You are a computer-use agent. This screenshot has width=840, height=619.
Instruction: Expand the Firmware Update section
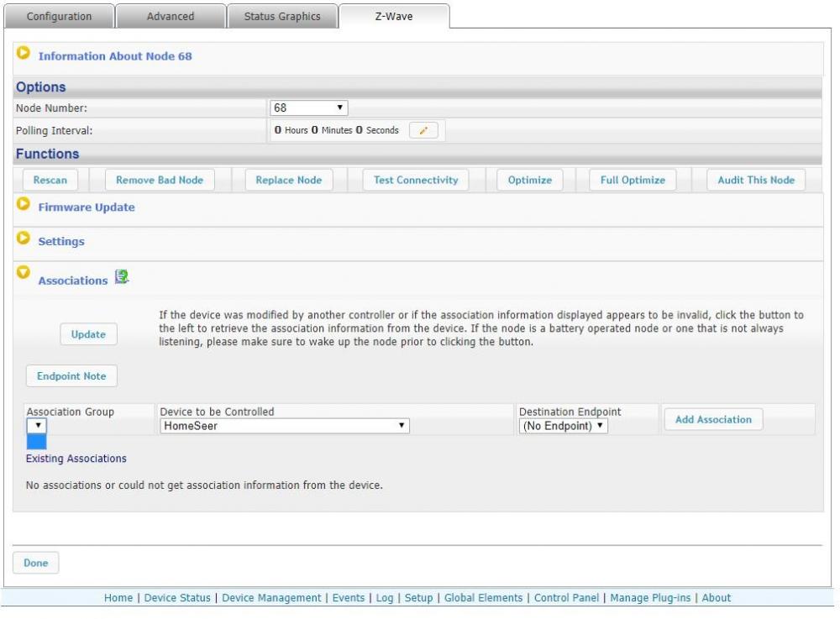[x=24, y=206]
